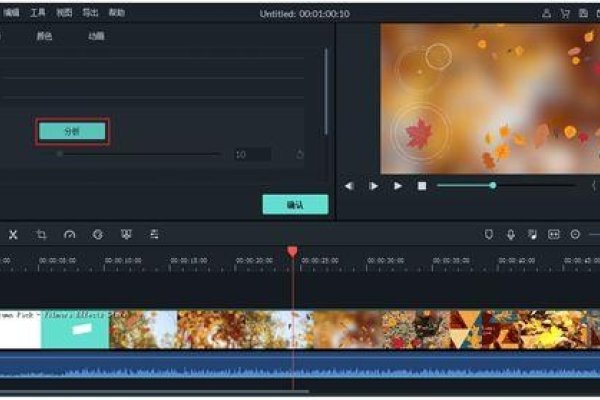Click the highlighted 分割 button
Viewport: 600px width, 400px height.
point(71,131)
